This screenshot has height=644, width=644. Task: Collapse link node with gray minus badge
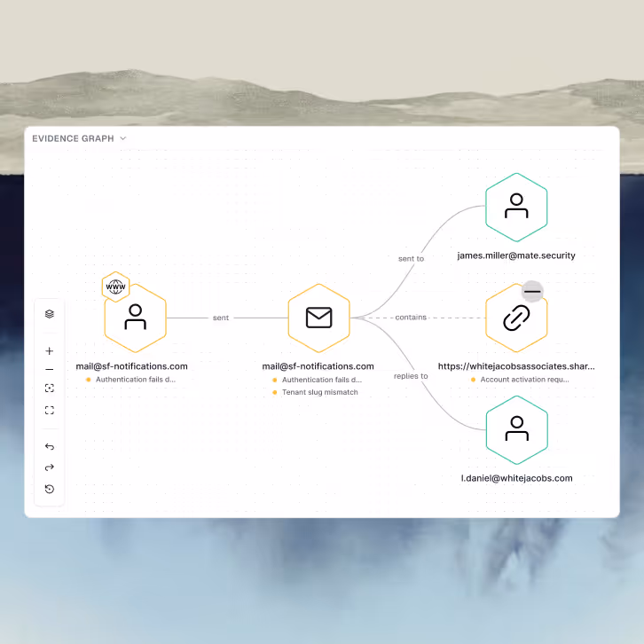tap(532, 291)
